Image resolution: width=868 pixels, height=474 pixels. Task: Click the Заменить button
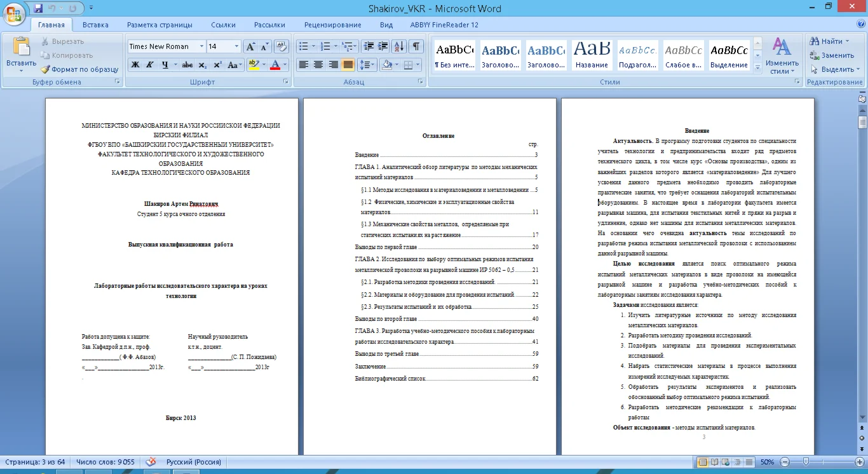click(832, 55)
